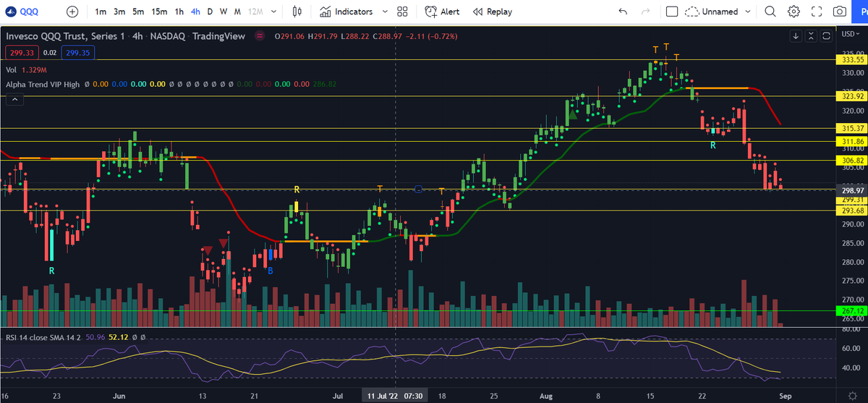Start bar Replay mode

click(492, 12)
